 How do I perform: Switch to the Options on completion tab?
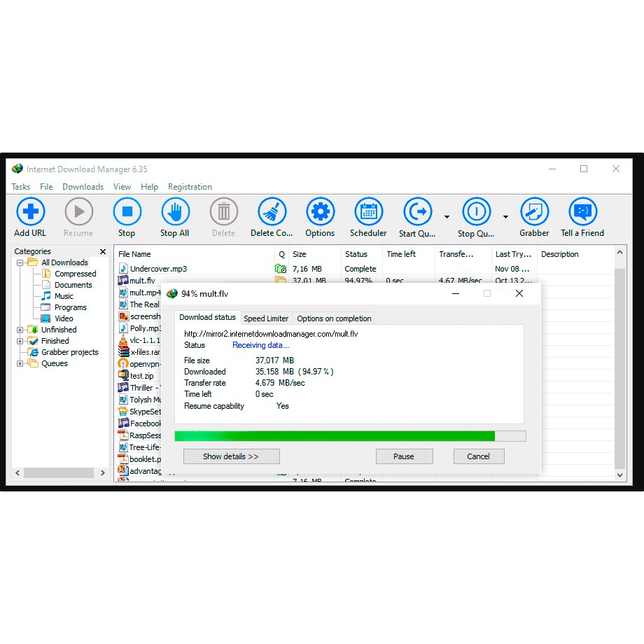(x=334, y=318)
